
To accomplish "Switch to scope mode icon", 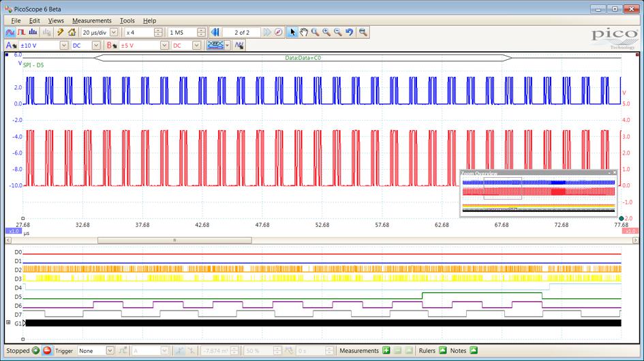I will pos(10,32).
